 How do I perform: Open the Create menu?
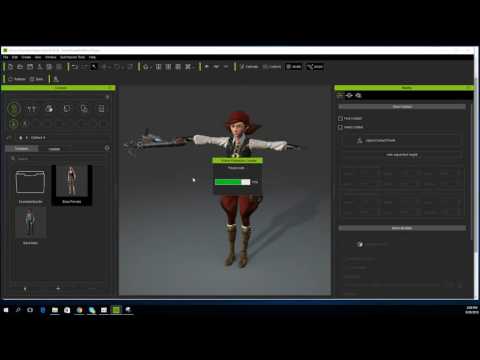(x=26, y=57)
